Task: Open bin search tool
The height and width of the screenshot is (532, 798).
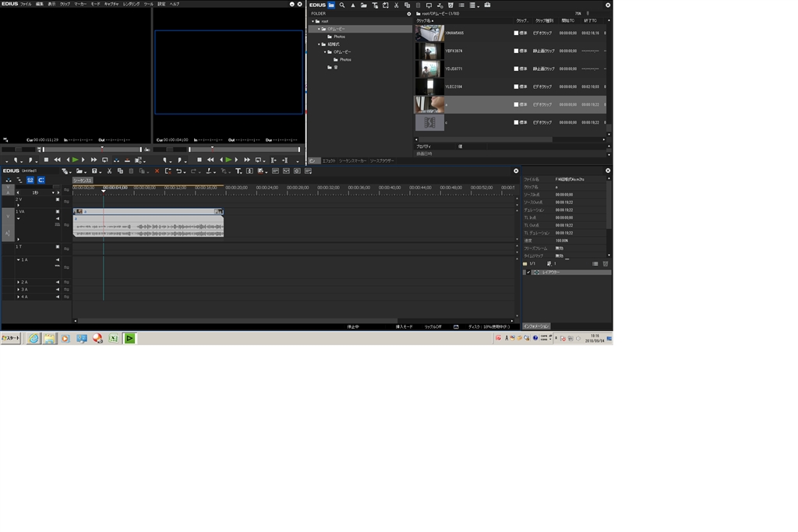Action: point(342,5)
